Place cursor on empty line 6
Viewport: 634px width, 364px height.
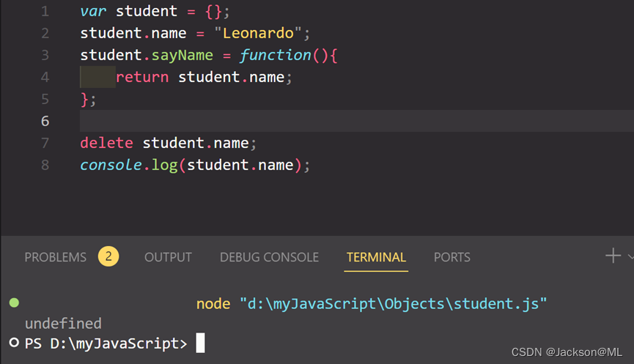point(293,121)
